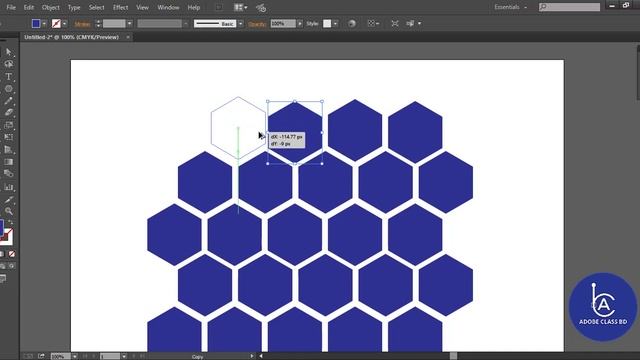Screen dimensions: 640x360
Task: Open the artboard navigation dropdown
Action: [x=124, y=356]
